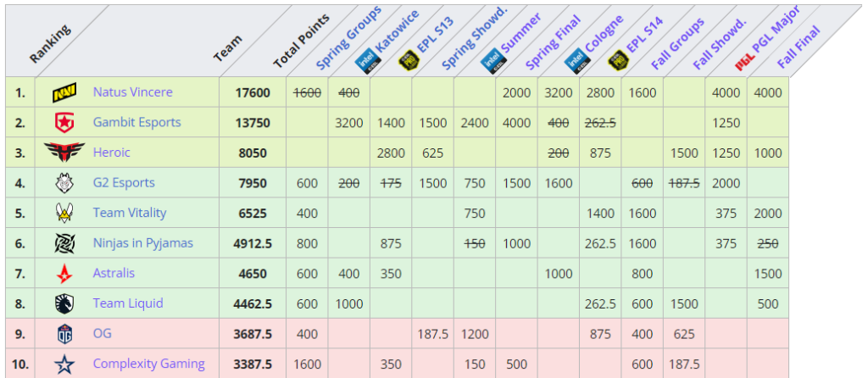This screenshot has height=378, width=868.
Task: Open the Spring Groups column header link
Action: (349, 37)
